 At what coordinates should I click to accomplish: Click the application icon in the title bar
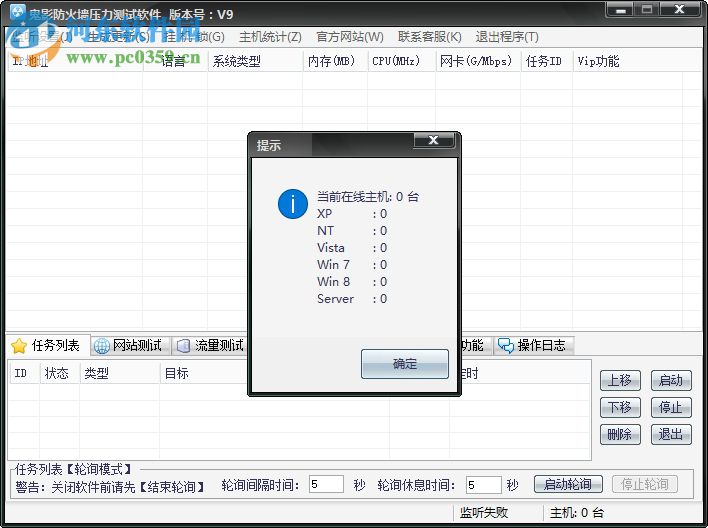18,12
